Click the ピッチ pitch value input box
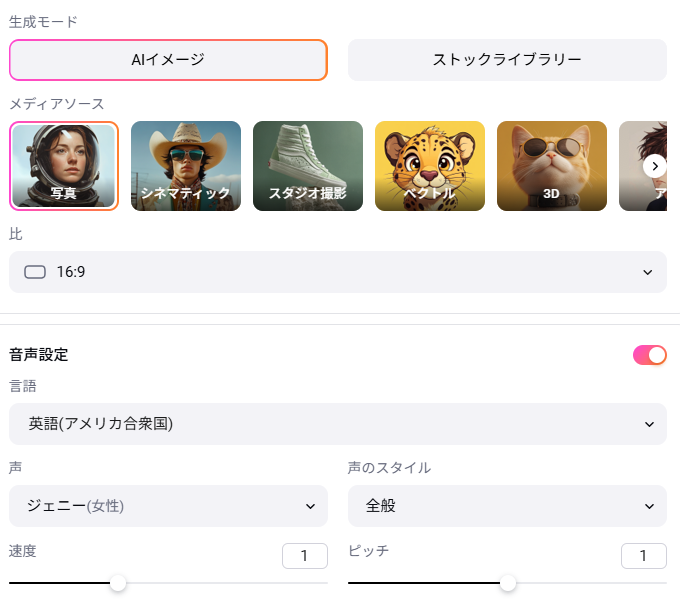 pos(644,556)
